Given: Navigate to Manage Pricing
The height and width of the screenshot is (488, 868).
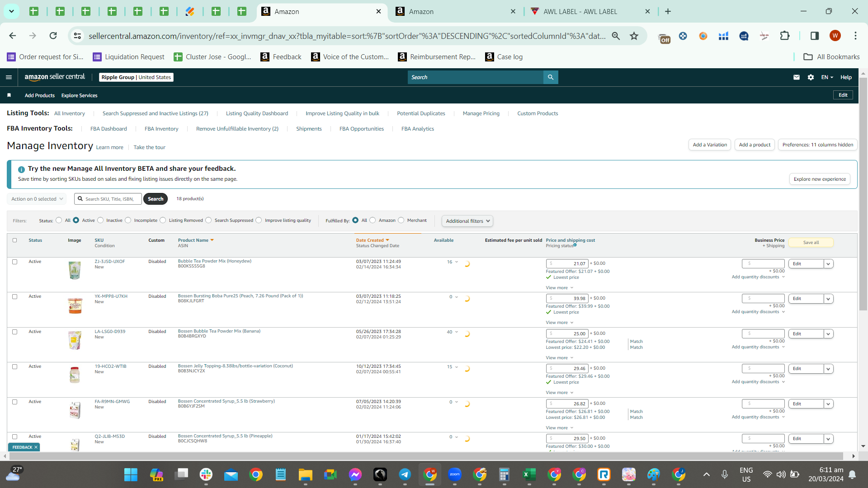Looking at the screenshot, I should pos(481,113).
